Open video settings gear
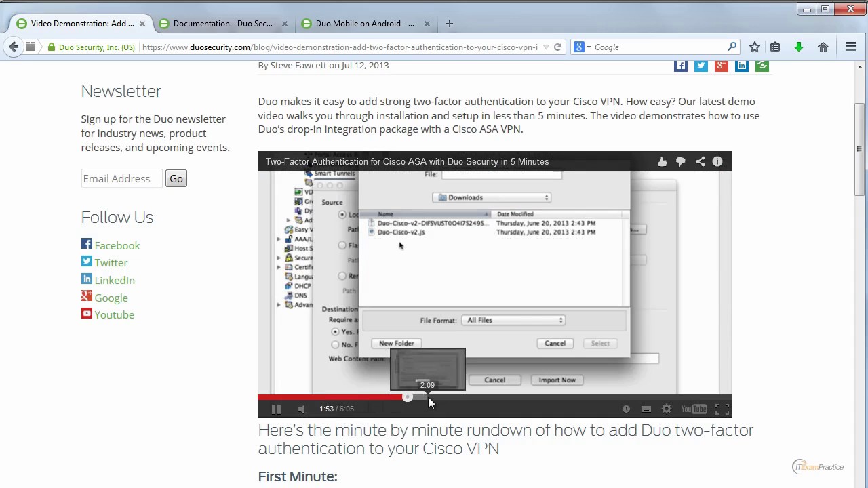Viewport: 868px width, 488px height. [667, 409]
